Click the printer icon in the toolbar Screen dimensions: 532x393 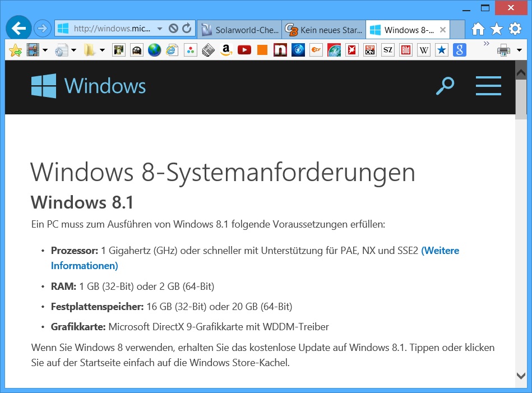[x=503, y=50]
